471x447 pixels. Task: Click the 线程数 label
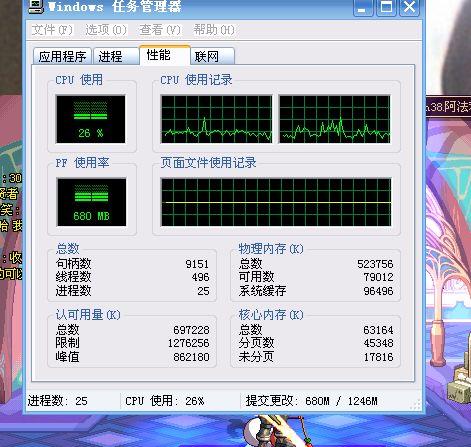73,277
